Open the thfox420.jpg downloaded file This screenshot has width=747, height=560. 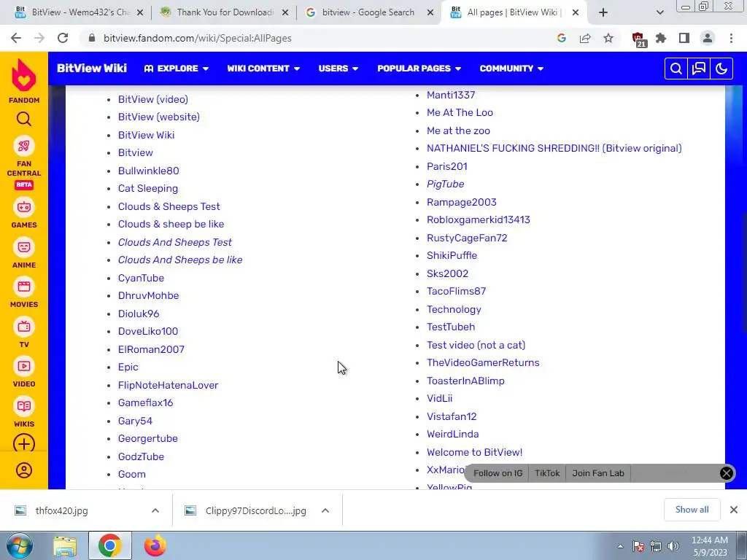pos(62,511)
